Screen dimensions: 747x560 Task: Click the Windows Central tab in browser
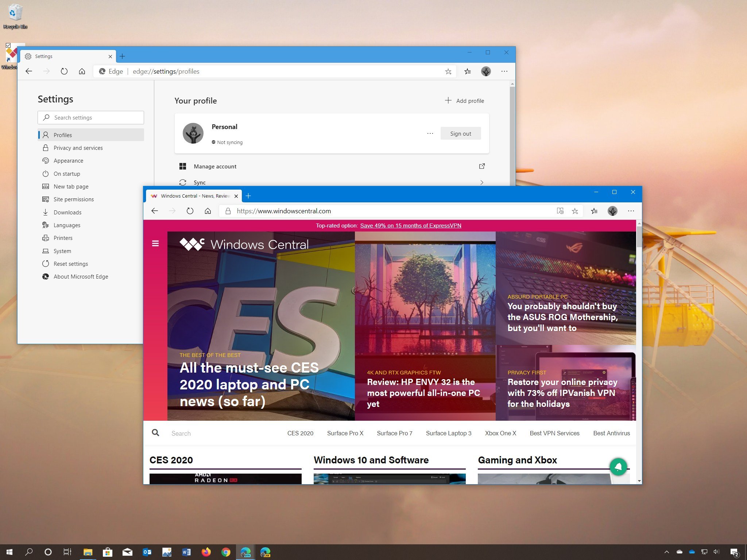tap(195, 196)
